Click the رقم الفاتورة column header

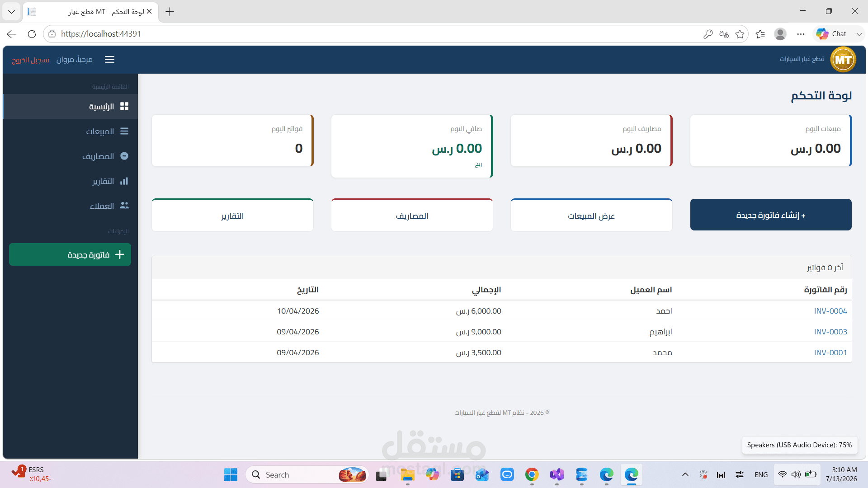[825, 290]
